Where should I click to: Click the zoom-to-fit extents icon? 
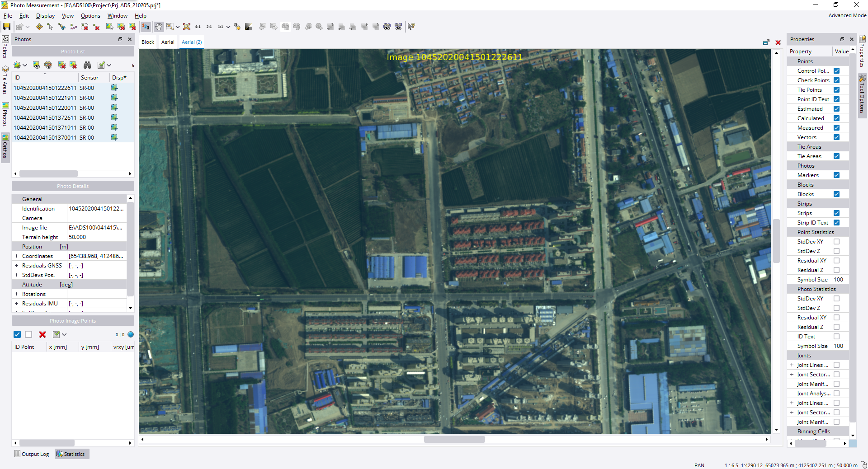(x=187, y=27)
